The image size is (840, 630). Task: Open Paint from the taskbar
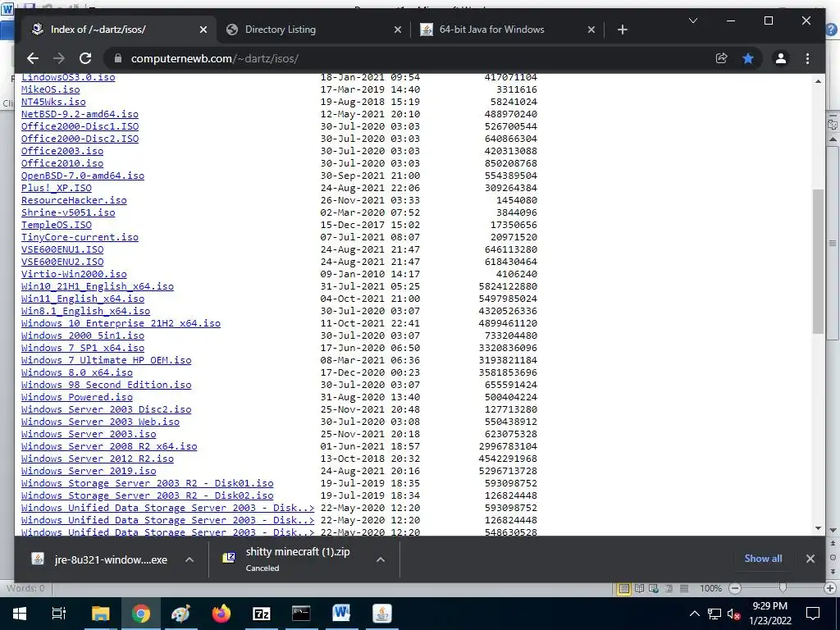180,614
